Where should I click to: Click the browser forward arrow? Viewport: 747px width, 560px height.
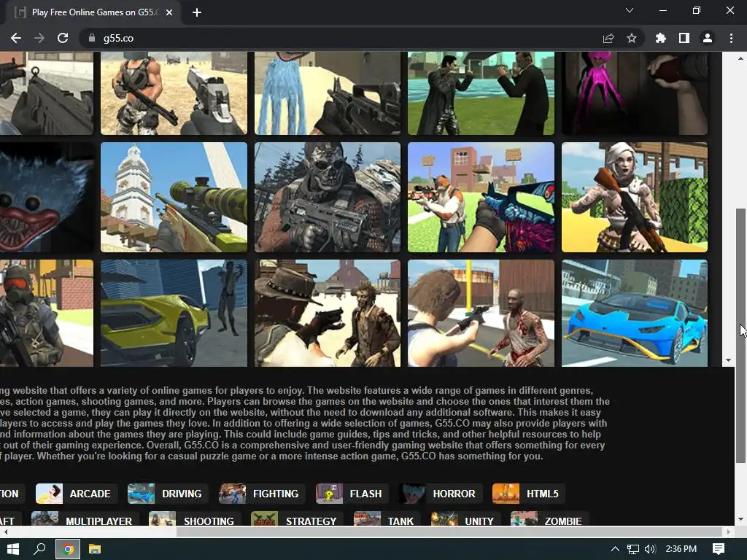click(39, 38)
